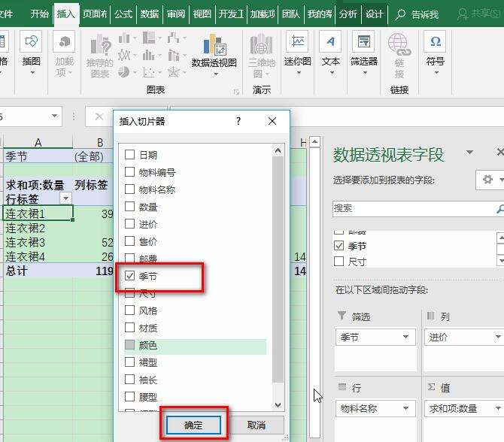Open 季节 dropdown in 筛选 area
Viewport: 504px width, 442px height.
pos(405,337)
